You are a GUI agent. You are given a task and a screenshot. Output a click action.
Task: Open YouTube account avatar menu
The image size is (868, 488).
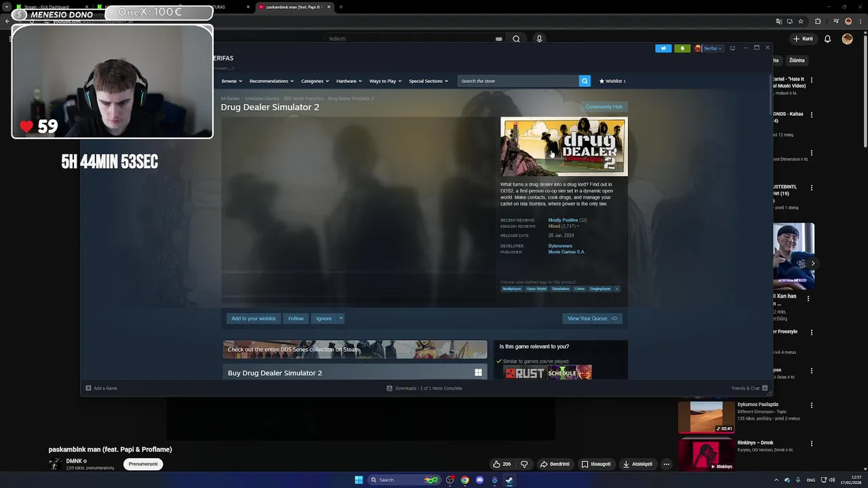pyautogui.click(x=847, y=39)
